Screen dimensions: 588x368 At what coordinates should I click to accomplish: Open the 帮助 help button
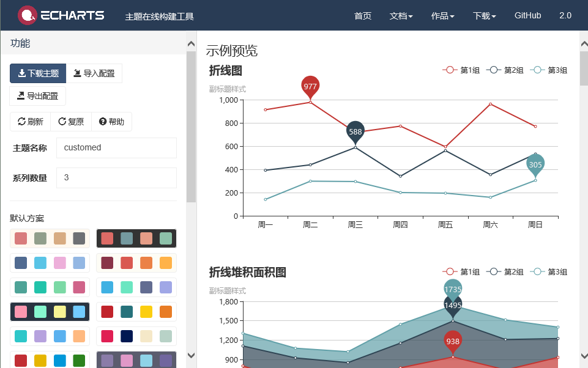coord(111,122)
